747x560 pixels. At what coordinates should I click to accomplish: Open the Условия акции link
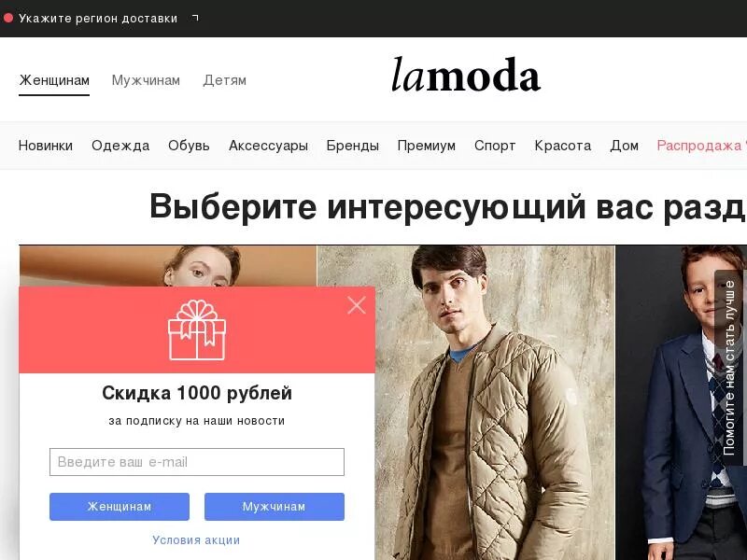click(196, 540)
